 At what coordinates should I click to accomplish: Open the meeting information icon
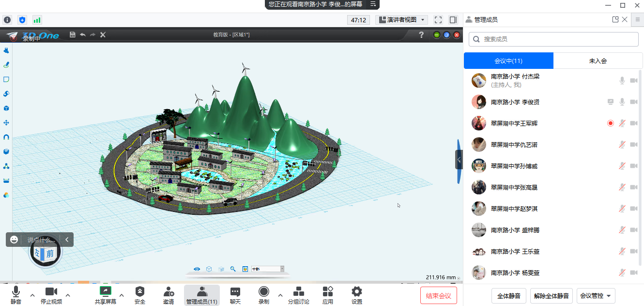coord(7,20)
